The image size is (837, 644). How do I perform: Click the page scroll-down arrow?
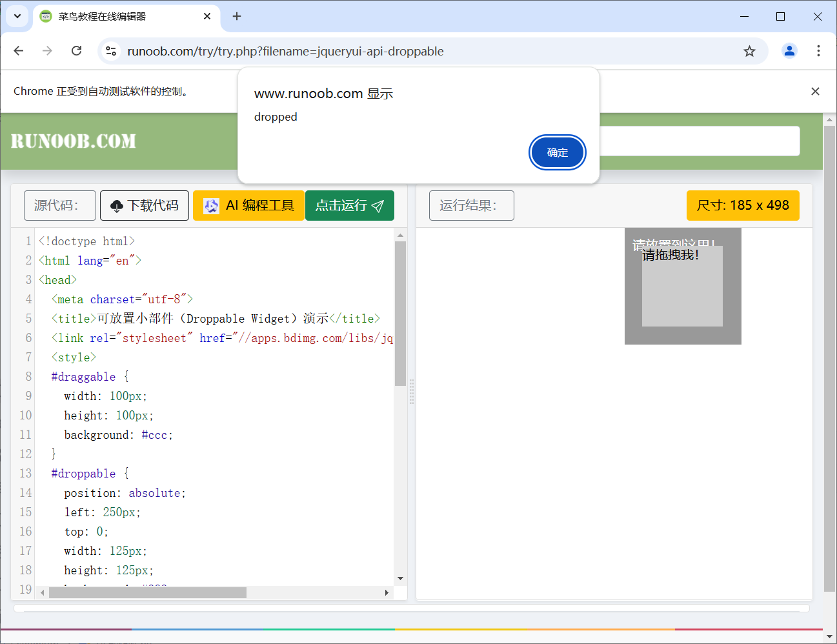(x=829, y=636)
